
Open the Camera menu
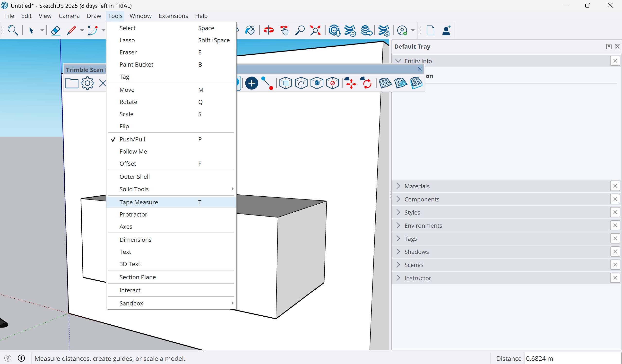69,16
